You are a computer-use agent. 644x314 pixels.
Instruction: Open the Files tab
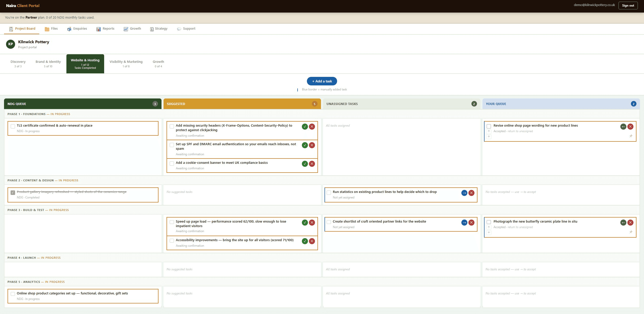point(51,29)
